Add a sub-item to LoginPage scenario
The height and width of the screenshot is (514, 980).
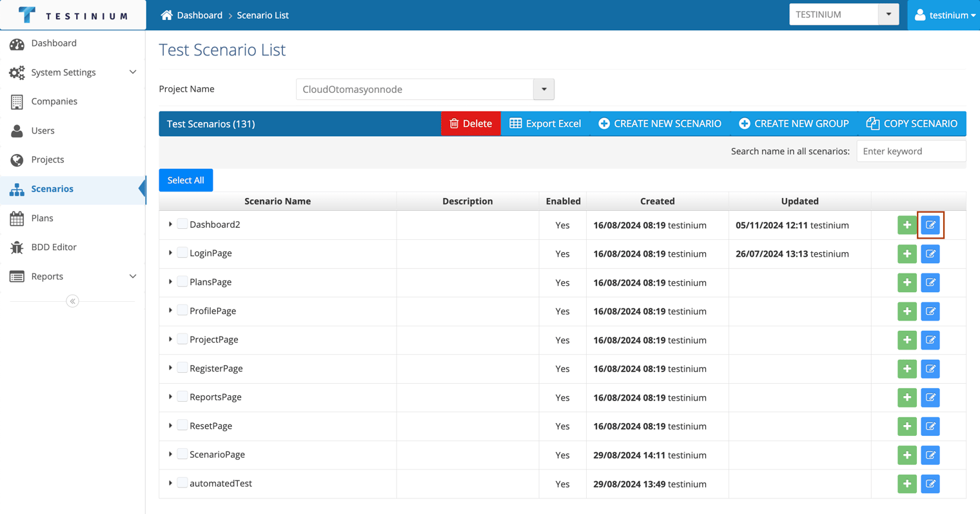(x=906, y=254)
